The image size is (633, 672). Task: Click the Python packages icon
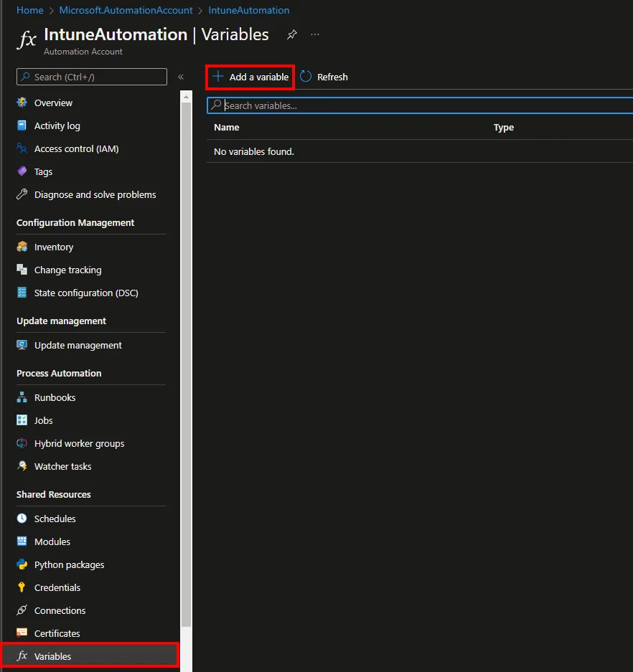point(22,564)
